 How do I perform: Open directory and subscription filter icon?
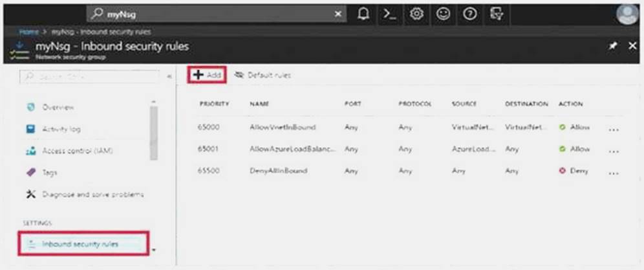[x=497, y=14]
